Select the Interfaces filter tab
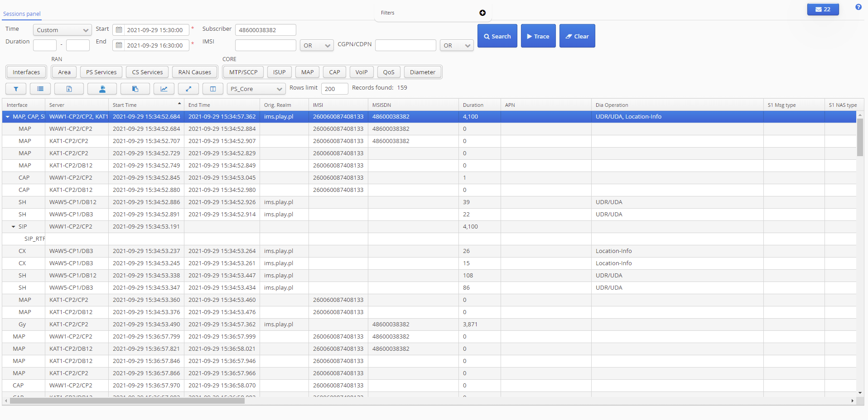 pos(26,72)
